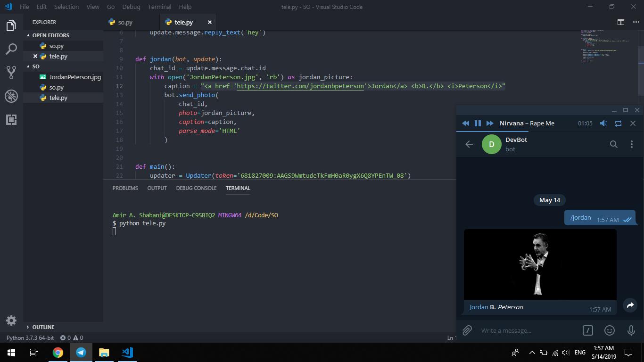
Task: Open JordanPeterson.jpg in the explorer
Action: [74, 77]
